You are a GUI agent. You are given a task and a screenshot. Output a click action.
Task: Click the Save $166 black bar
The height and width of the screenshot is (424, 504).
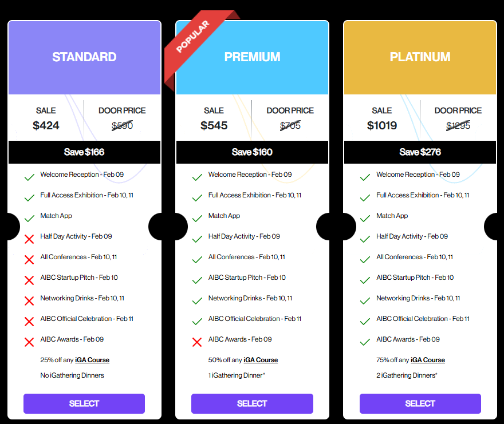[84, 152]
